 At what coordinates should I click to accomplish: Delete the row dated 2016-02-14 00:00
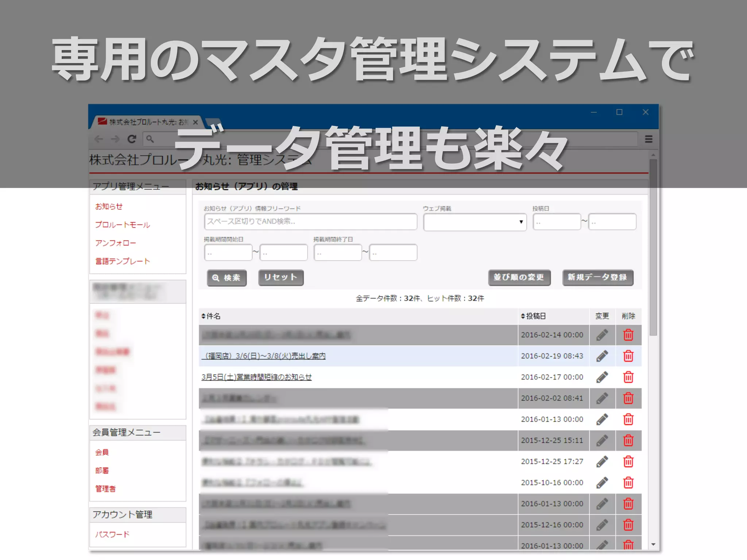click(x=628, y=335)
